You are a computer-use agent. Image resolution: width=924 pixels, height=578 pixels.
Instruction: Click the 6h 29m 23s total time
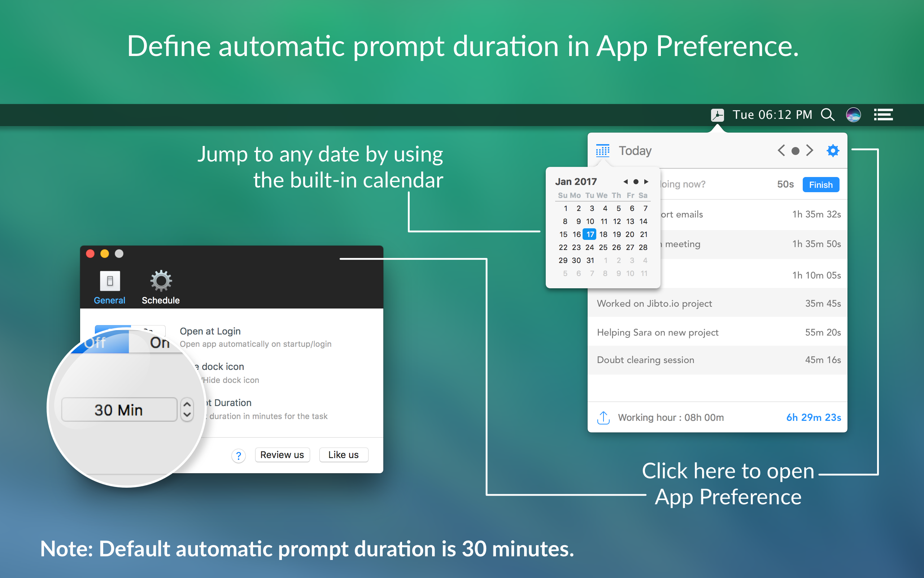pos(814,418)
